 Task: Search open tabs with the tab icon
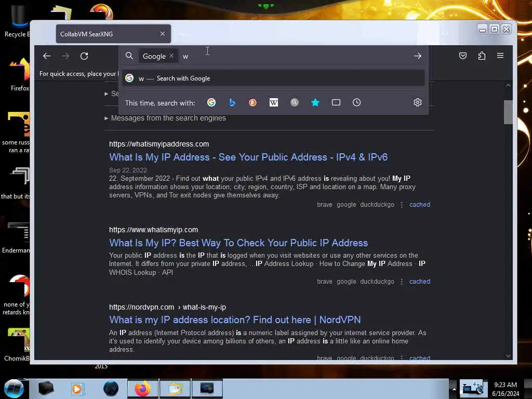336,102
